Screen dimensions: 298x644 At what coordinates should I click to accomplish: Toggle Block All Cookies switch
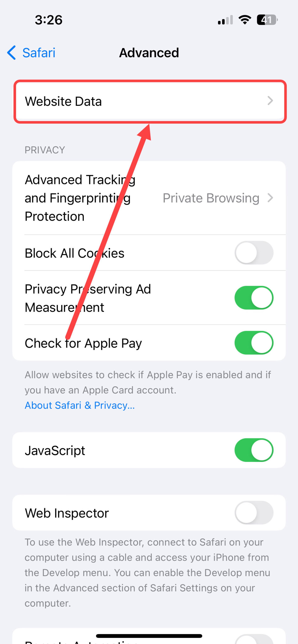click(x=254, y=252)
